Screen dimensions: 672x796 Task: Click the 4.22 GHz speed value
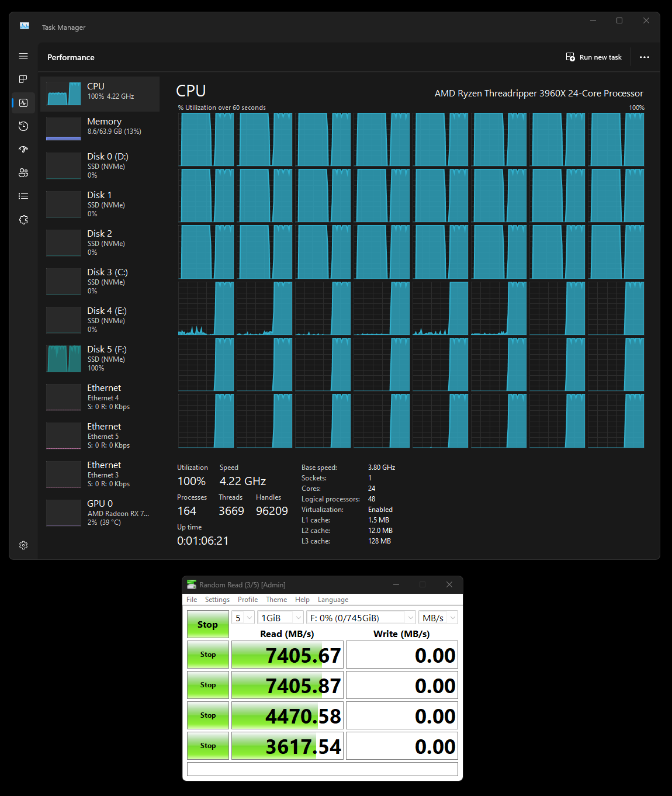(x=243, y=481)
